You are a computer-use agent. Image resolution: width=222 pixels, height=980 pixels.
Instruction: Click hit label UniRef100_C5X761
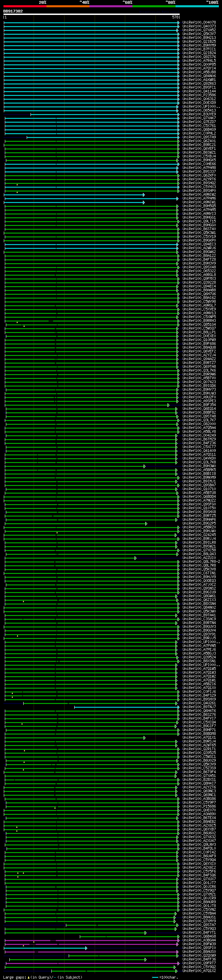[199, 125]
